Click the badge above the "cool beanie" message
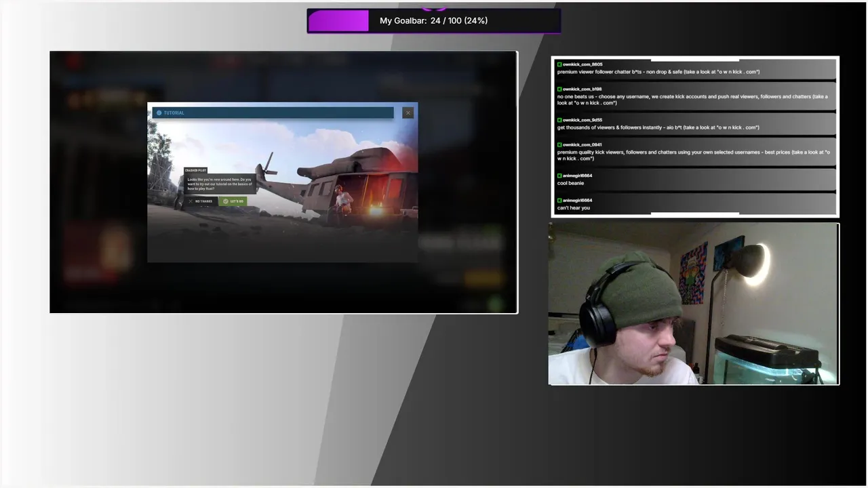This screenshot has height=488, width=868. coord(559,176)
